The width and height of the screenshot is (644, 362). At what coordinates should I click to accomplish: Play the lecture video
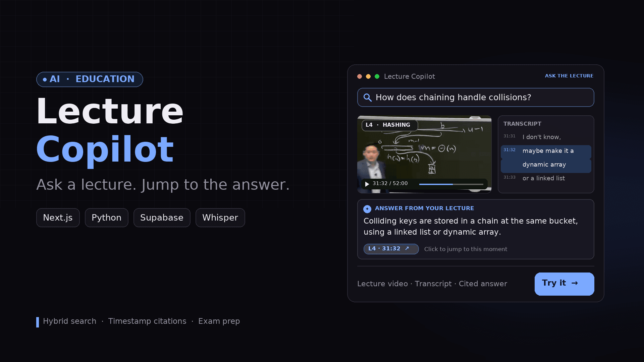pos(367,184)
